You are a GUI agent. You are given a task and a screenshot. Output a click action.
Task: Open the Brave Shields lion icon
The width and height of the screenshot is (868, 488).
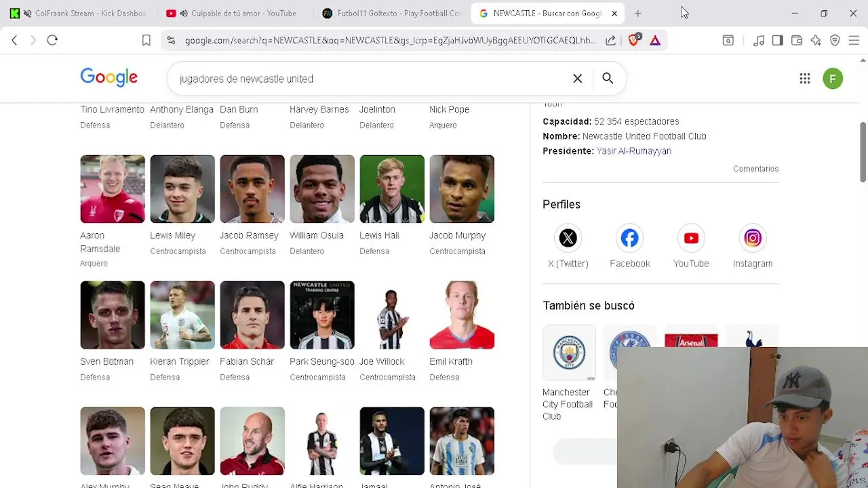tap(633, 40)
